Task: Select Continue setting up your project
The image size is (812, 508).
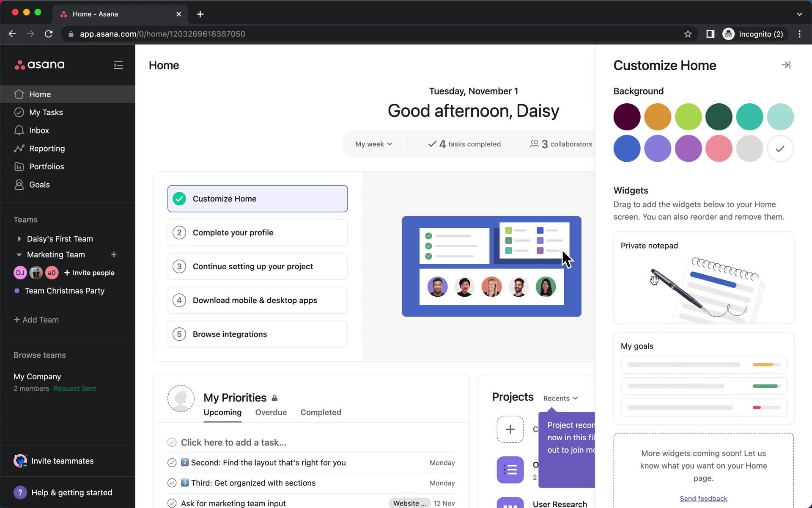Action: (258, 266)
